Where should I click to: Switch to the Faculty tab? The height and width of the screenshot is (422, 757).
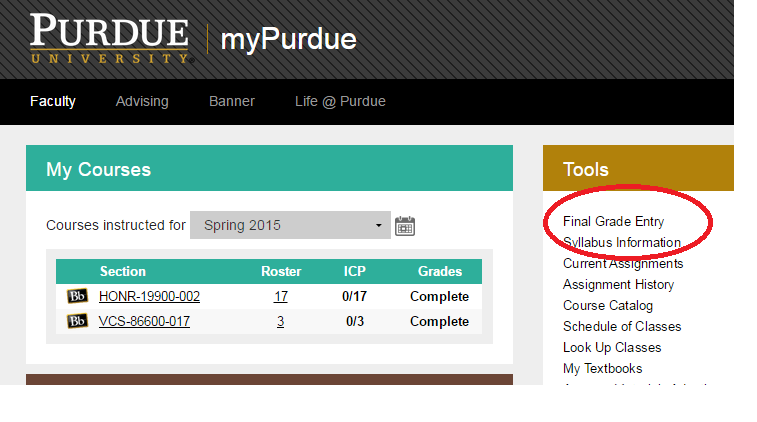tap(53, 101)
